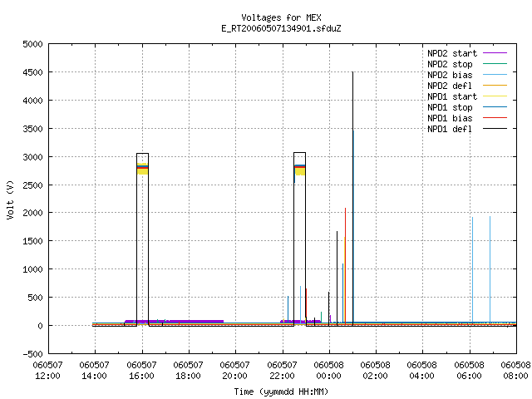Click the 'NPD2 stop' legend label

(x=450, y=64)
